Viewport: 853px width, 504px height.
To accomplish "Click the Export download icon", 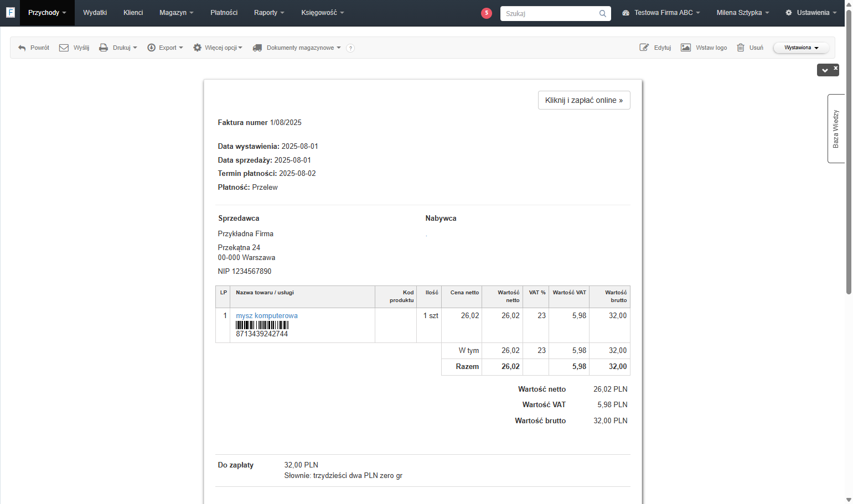I will pos(151,48).
